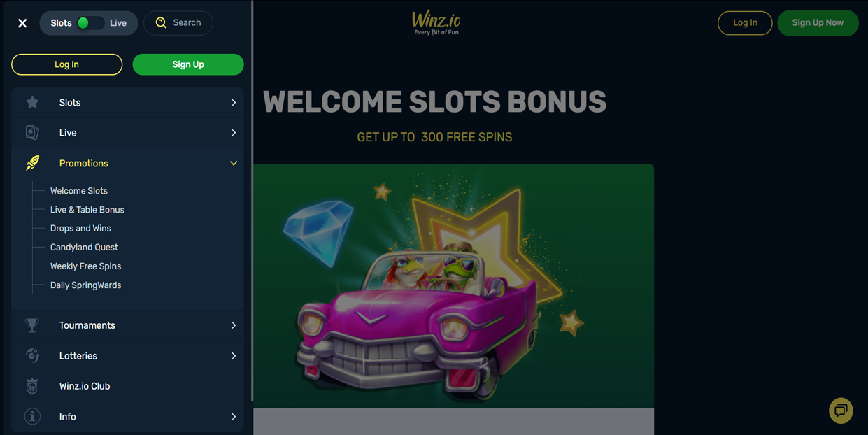
Task: Click the Lotteries icon
Action: click(x=32, y=355)
